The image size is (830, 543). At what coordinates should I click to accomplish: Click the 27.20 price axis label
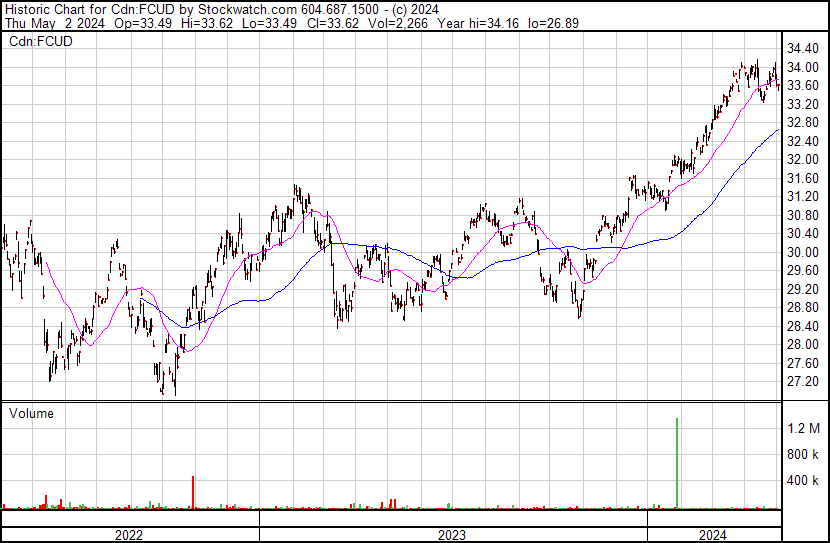point(803,382)
